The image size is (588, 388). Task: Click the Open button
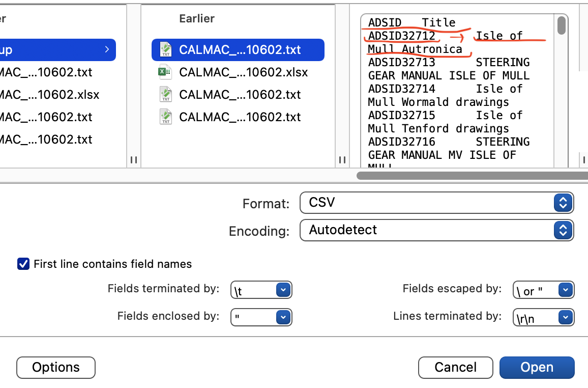[x=537, y=367]
